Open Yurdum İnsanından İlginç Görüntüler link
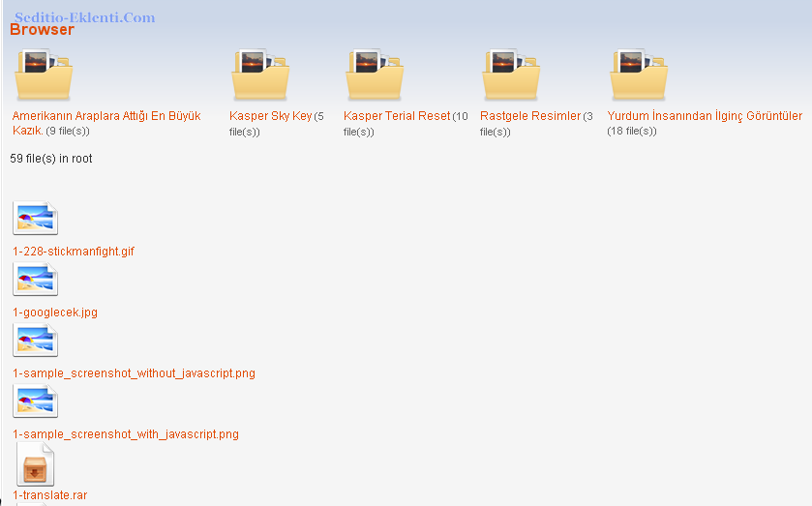 point(705,116)
